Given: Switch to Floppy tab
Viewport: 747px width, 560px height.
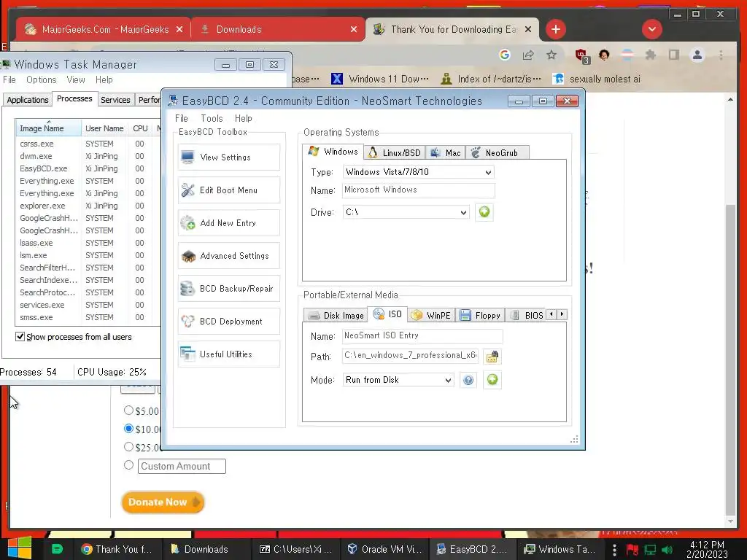Looking at the screenshot, I should click(480, 315).
